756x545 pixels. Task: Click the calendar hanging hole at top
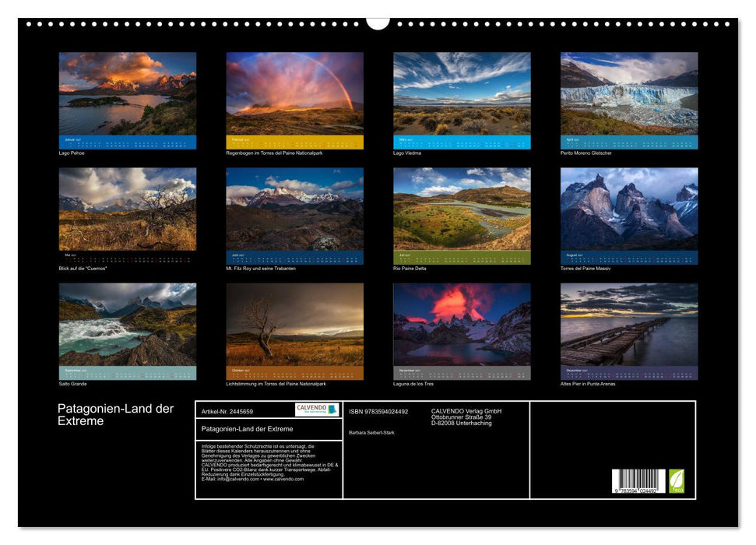pos(378,22)
